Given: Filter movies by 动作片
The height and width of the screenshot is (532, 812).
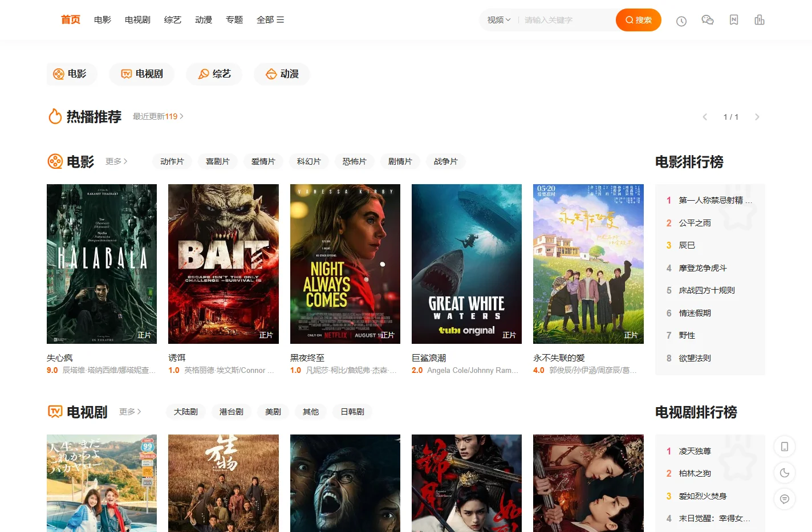Looking at the screenshot, I should [172, 161].
